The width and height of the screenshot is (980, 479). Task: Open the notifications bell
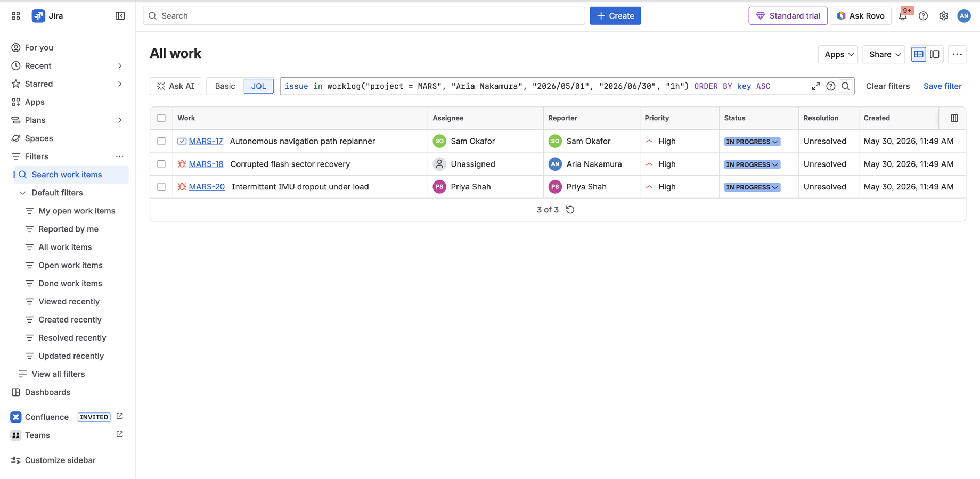tap(903, 16)
